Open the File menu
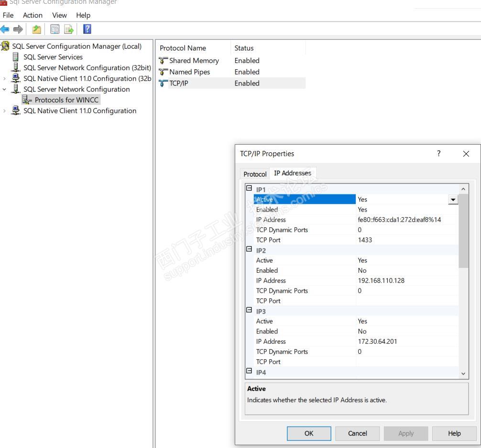This screenshot has height=448, width=481. point(8,15)
